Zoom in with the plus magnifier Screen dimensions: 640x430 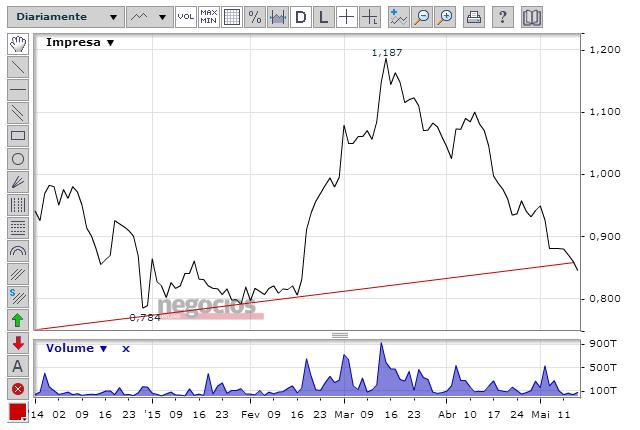pyautogui.click(x=445, y=17)
